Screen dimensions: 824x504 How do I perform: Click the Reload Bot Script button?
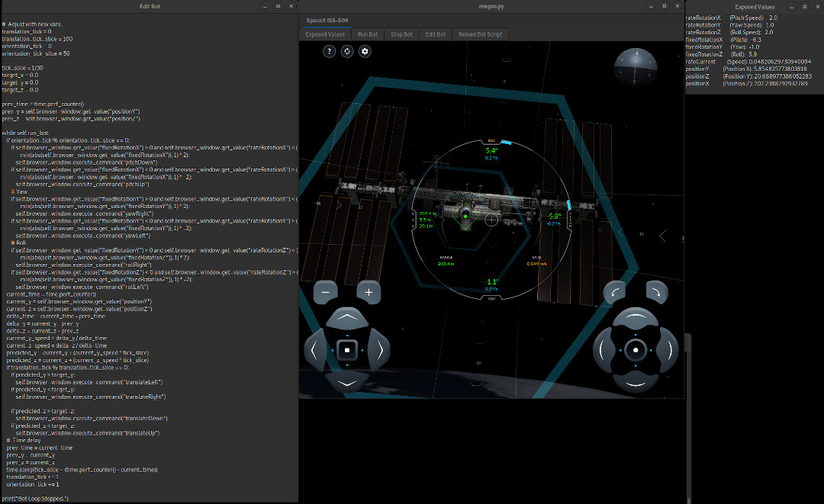481,34
